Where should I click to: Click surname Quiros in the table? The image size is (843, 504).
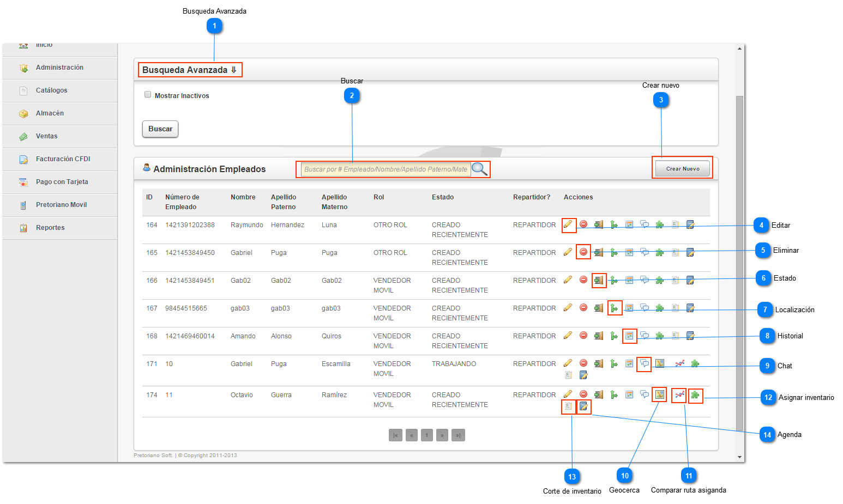[332, 336]
